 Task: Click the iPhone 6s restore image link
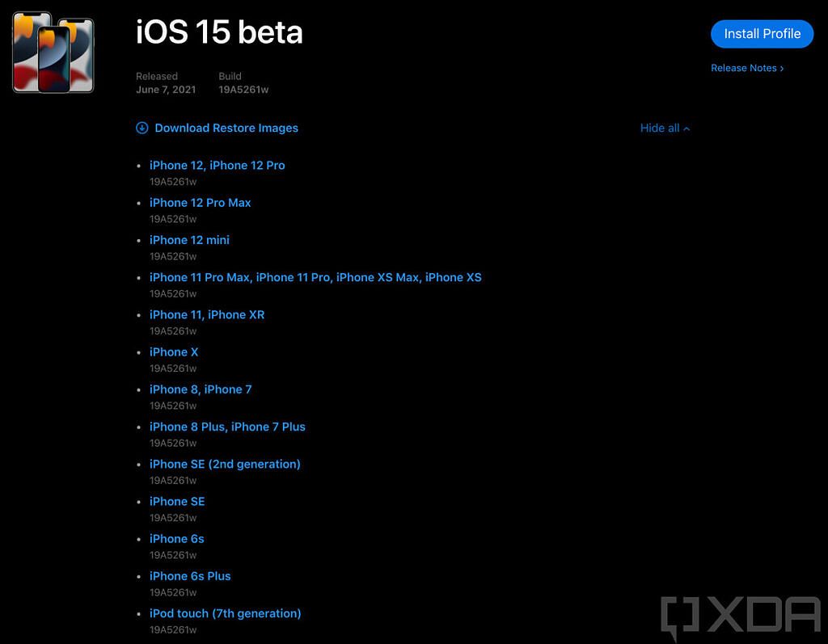click(x=177, y=538)
